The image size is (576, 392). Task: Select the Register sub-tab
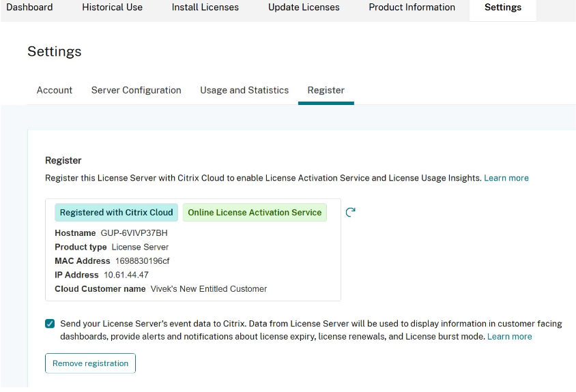326,90
